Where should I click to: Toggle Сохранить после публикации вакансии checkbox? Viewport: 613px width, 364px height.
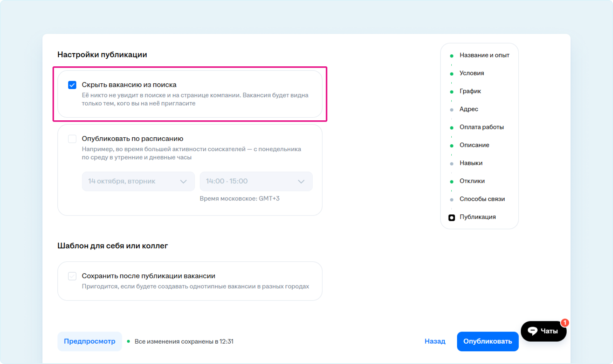click(72, 276)
